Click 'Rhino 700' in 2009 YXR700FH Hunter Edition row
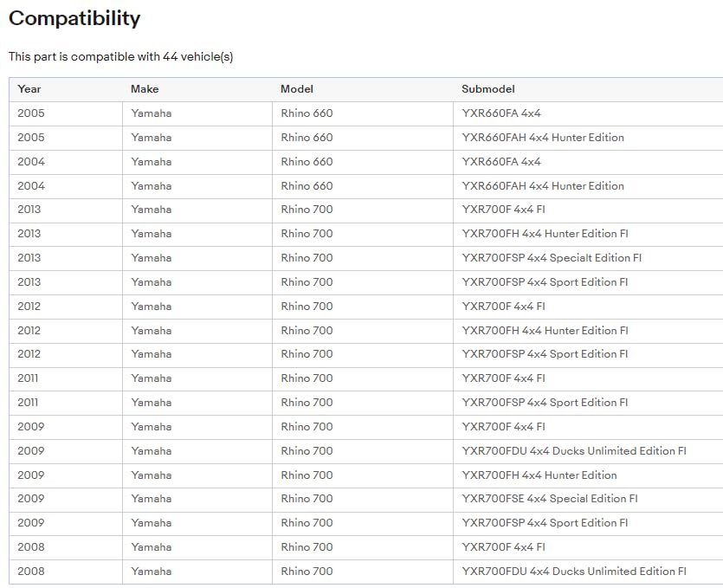The width and height of the screenshot is (723, 588). pos(307,475)
